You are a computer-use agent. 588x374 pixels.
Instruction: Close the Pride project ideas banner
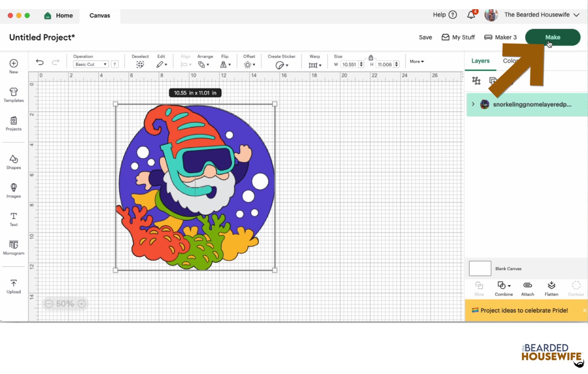pos(584,310)
